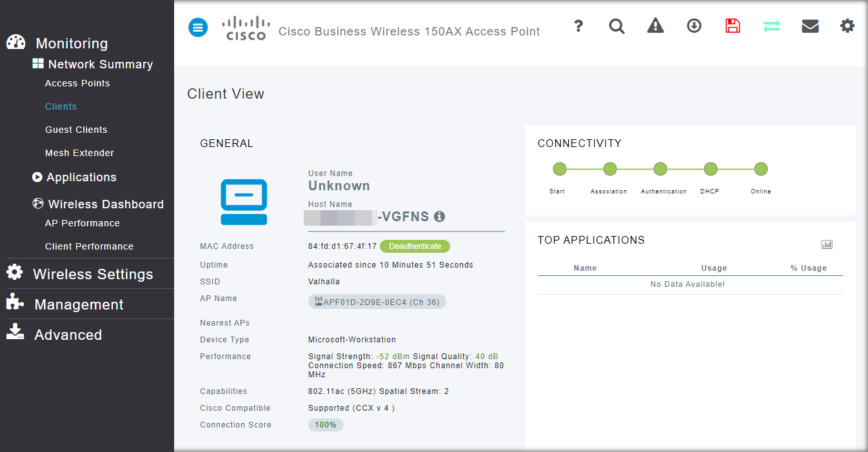Click the download arrow icon

pyautogui.click(x=694, y=26)
